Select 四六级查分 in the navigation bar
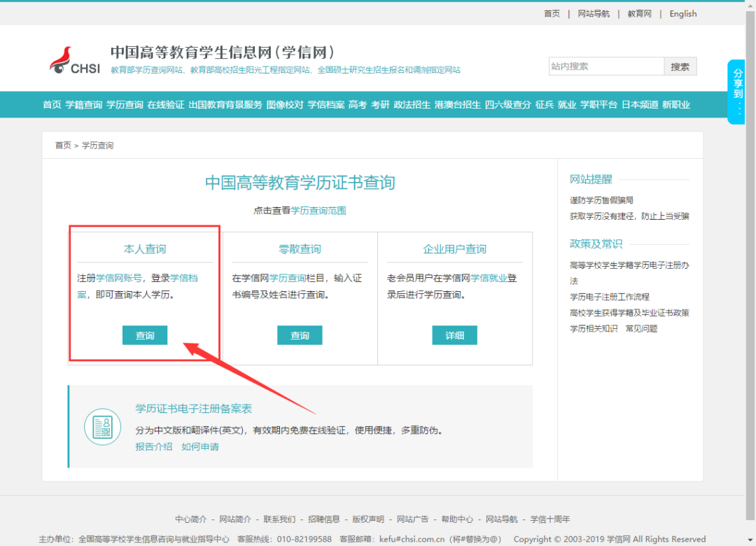This screenshot has width=756, height=546. coord(507,105)
